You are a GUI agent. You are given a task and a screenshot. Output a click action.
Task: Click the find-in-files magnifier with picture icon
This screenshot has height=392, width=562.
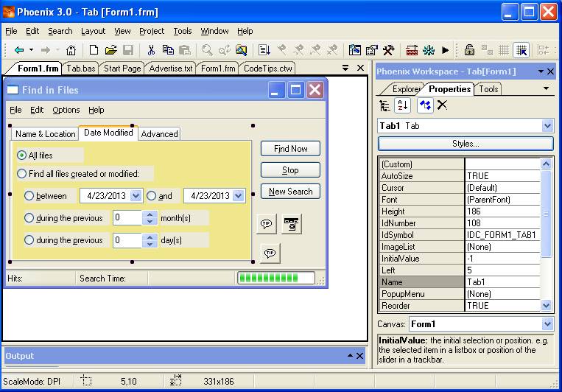click(241, 50)
